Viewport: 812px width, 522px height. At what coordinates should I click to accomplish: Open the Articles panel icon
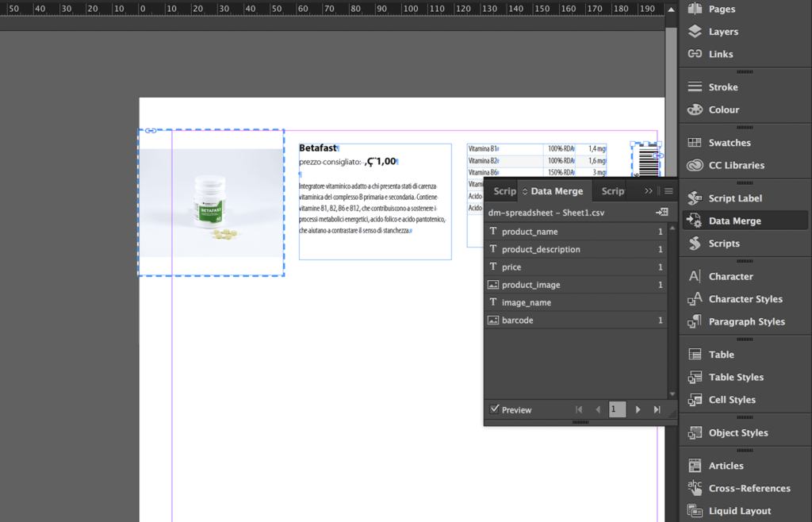pos(695,466)
